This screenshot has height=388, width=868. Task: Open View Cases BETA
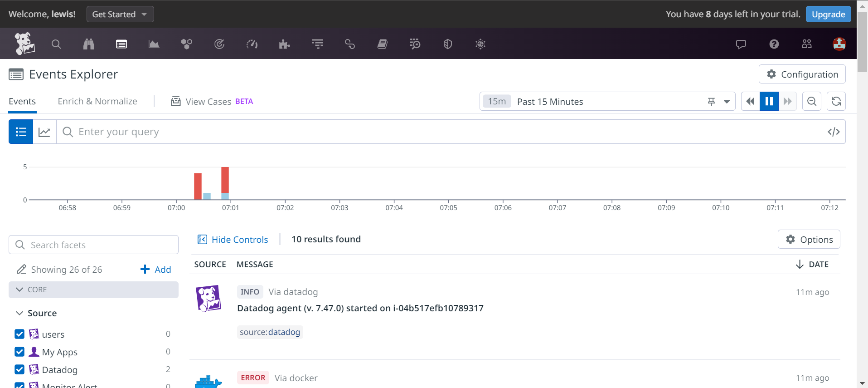[x=212, y=101]
